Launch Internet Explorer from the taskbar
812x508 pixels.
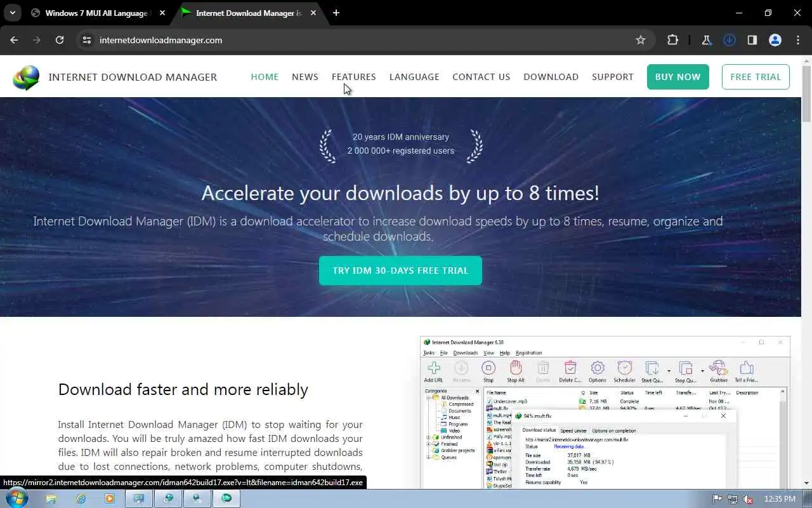pos(81,499)
